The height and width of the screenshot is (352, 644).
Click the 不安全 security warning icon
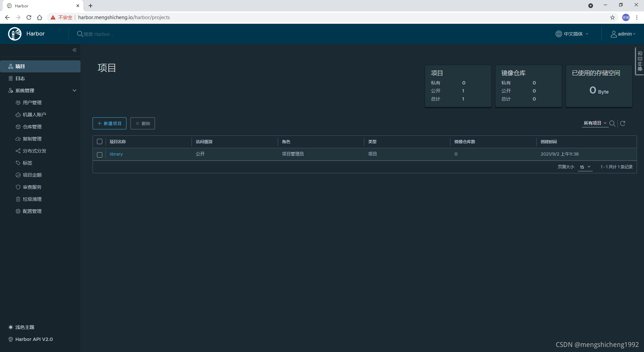[53, 17]
